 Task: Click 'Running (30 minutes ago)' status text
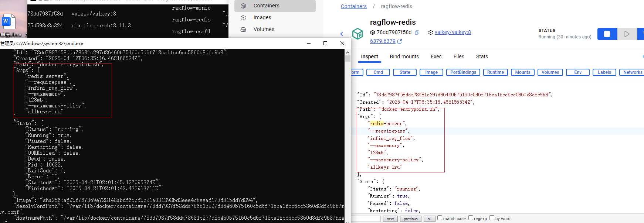pyautogui.click(x=565, y=37)
